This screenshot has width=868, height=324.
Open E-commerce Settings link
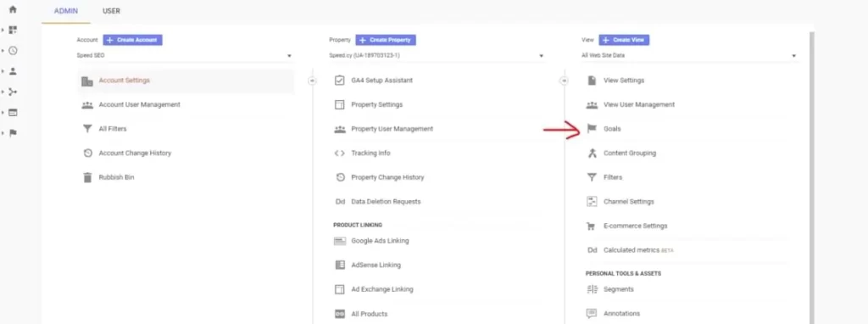pyautogui.click(x=636, y=226)
